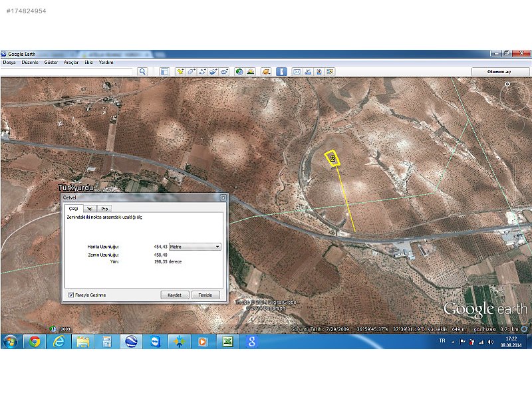
Task: Select the Çizgi tab in Cetvel dialog
Action: pos(74,208)
